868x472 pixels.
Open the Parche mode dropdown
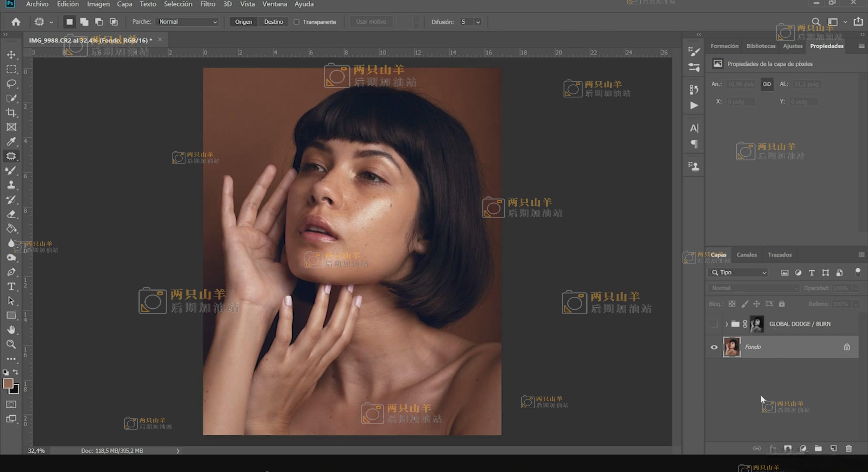click(187, 22)
